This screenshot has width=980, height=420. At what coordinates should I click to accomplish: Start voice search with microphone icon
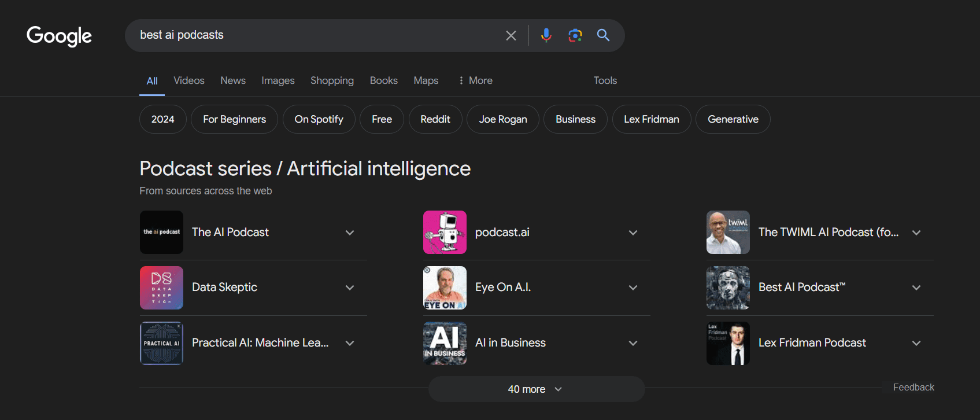click(546, 35)
